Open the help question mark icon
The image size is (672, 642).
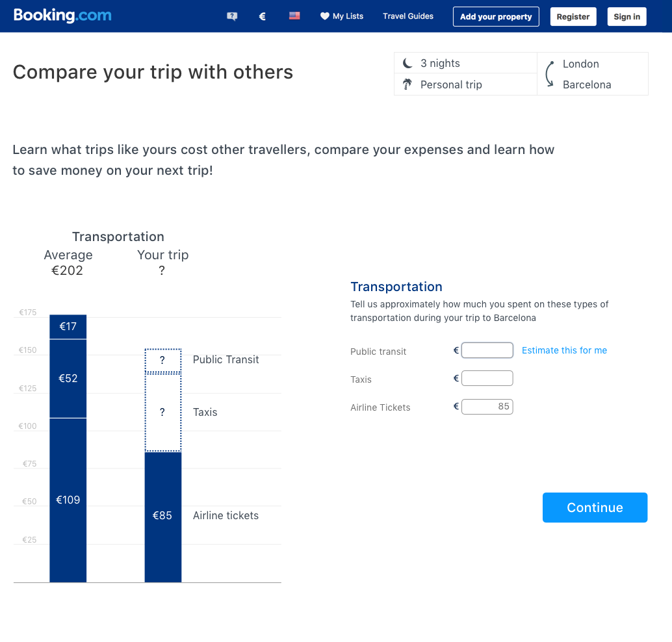(x=232, y=16)
